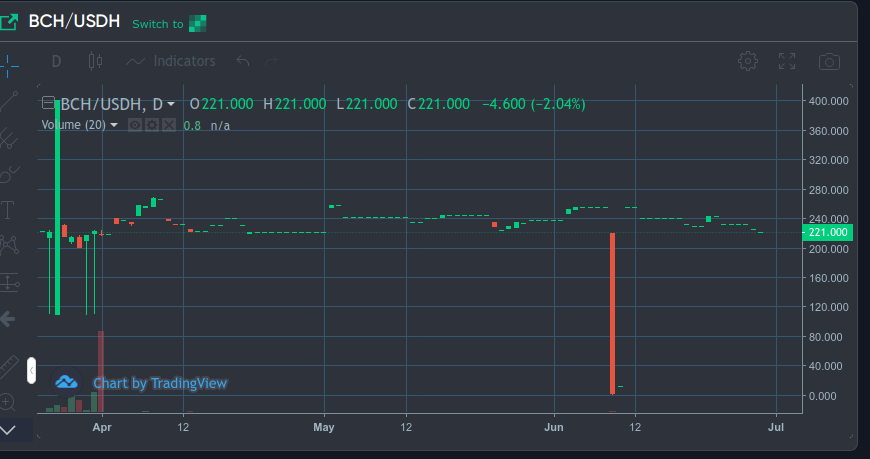Open the Chart by TradingView link

160,383
